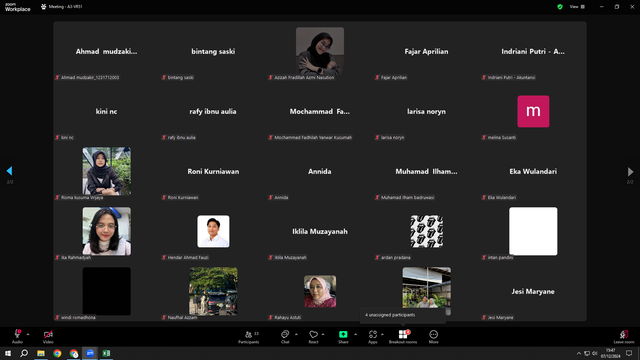Select Azizah Fradillah Azmi Nasution's video thumbnail
This screenshot has width=640, height=360.
[x=320, y=51]
